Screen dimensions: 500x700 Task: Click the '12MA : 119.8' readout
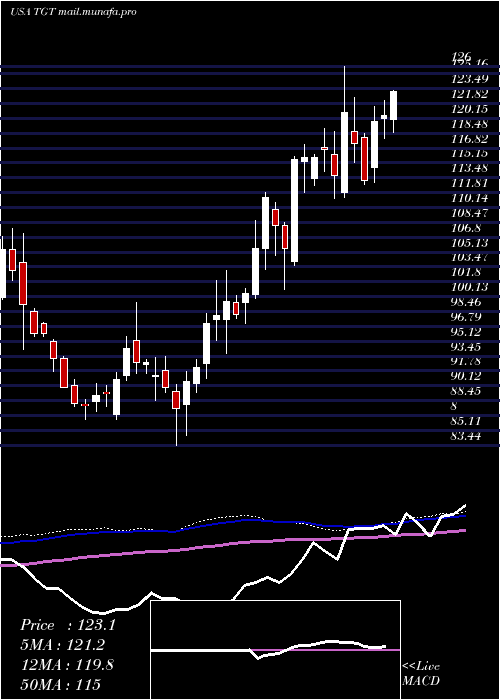tap(67, 664)
